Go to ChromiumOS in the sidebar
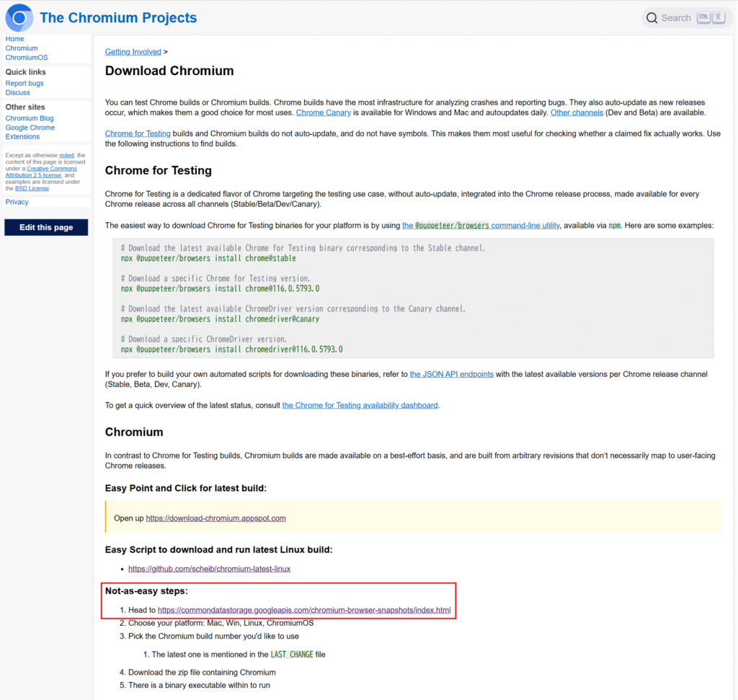This screenshot has height=700, width=738. coord(27,58)
